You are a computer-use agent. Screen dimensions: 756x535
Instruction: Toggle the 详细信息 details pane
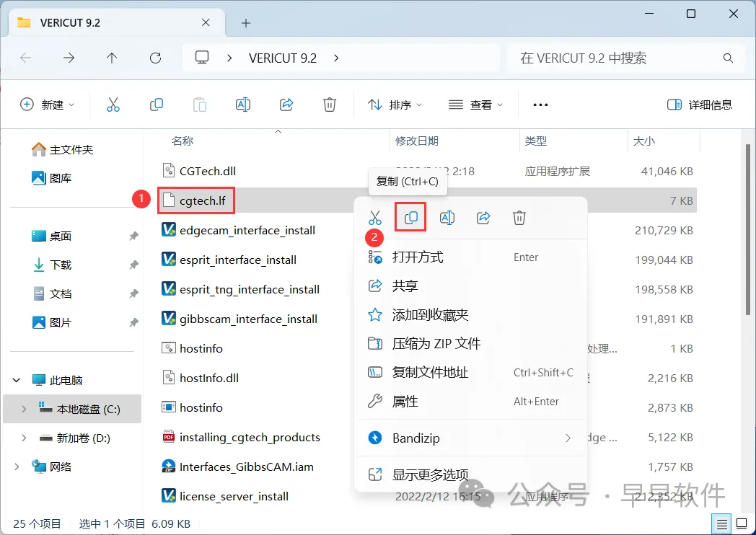[x=699, y=105]
